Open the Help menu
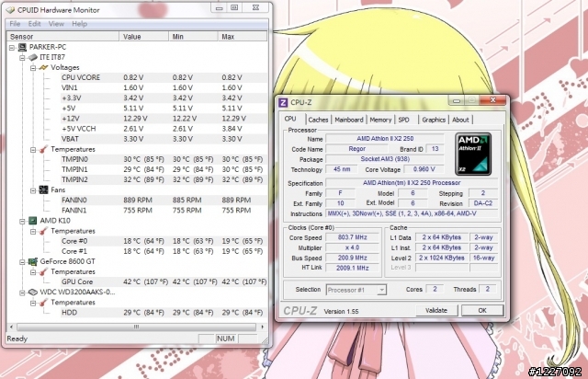 [79, 24]
